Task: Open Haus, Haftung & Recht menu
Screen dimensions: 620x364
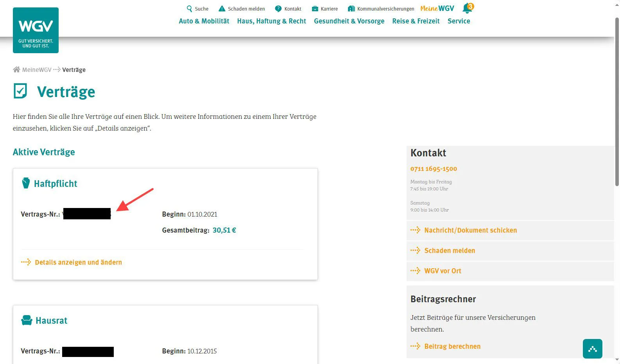Action: point(271,21)
